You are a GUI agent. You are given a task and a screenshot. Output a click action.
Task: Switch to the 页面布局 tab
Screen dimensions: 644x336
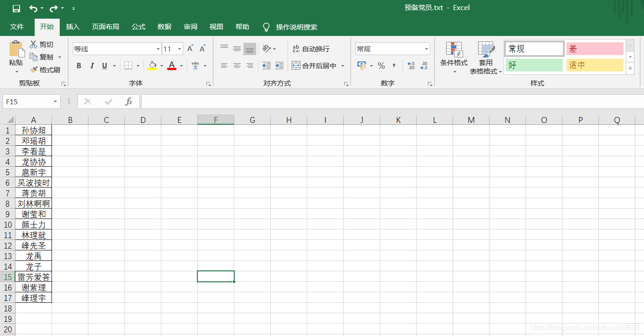[x=106, y=27]
